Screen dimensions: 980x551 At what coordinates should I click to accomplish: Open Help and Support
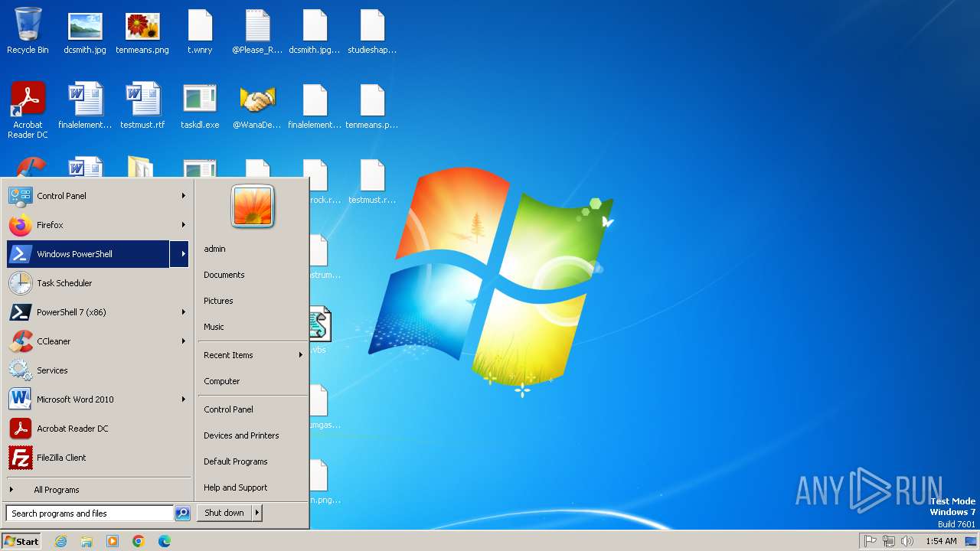pyautogui.click(x=235, y=487)
